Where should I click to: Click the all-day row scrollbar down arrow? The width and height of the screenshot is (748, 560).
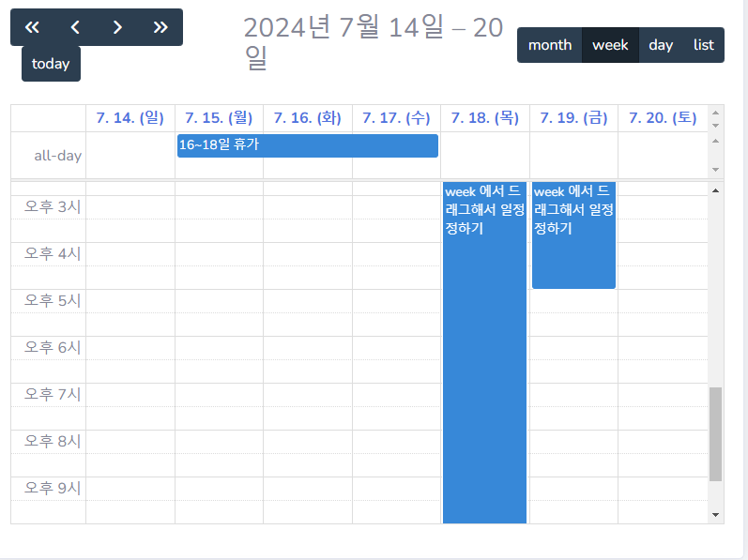715,170
